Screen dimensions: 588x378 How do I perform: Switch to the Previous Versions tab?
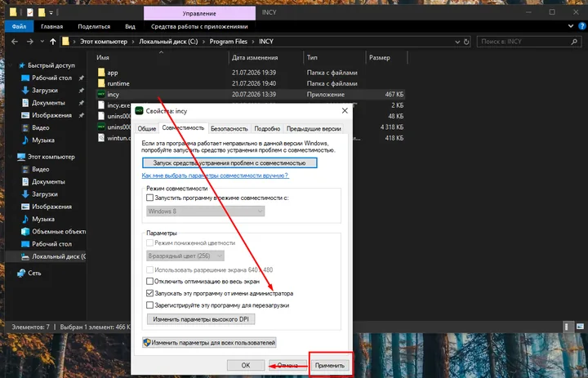pos(314,129)
